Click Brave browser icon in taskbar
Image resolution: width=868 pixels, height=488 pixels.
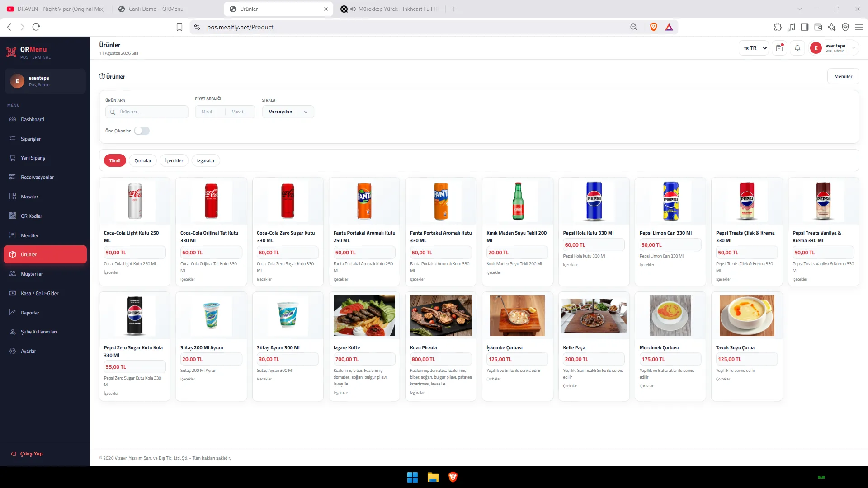tap(453, 477)
